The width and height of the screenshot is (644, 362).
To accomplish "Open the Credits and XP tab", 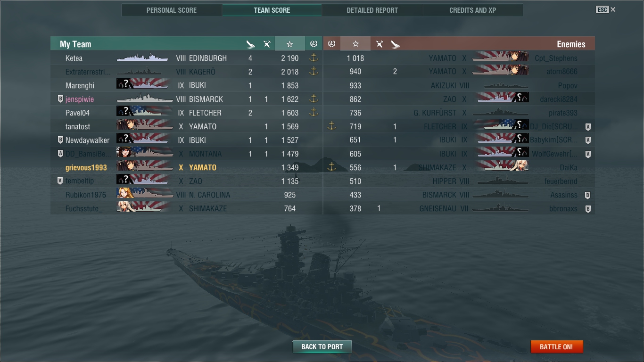I will tap(472, 10).
